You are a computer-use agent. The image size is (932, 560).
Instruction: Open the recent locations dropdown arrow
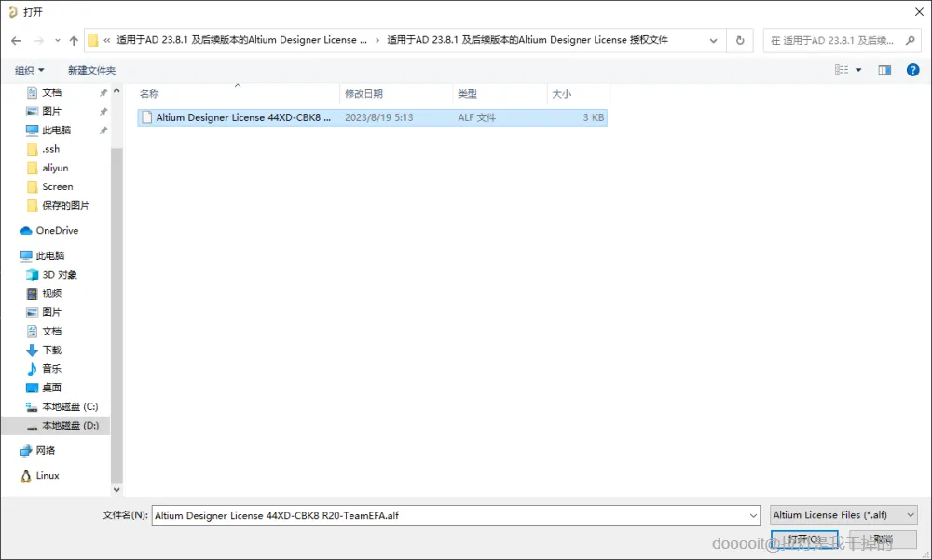[57, 40]
